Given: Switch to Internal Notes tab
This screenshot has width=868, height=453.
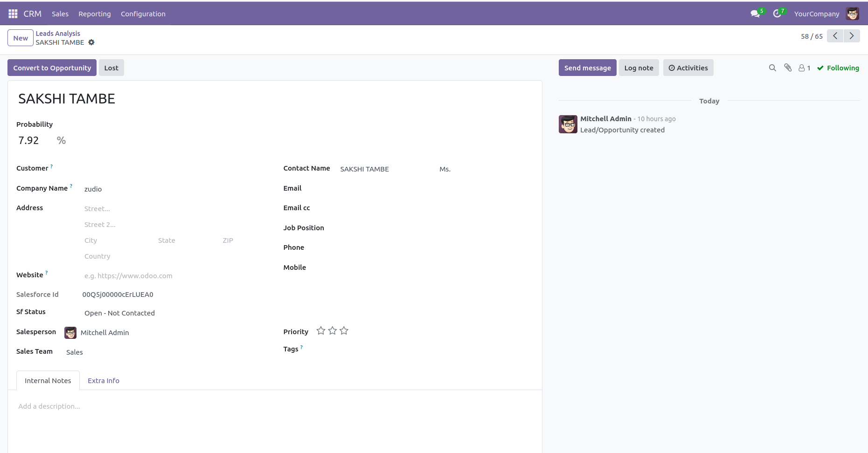Looking at the screenshot, I should (x=48, y=381).
